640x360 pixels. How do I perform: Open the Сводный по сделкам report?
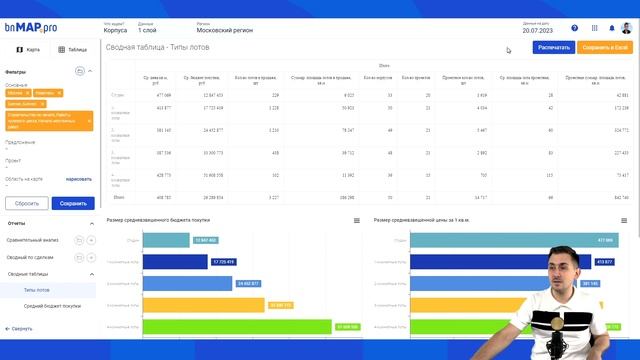pos(30,257)
